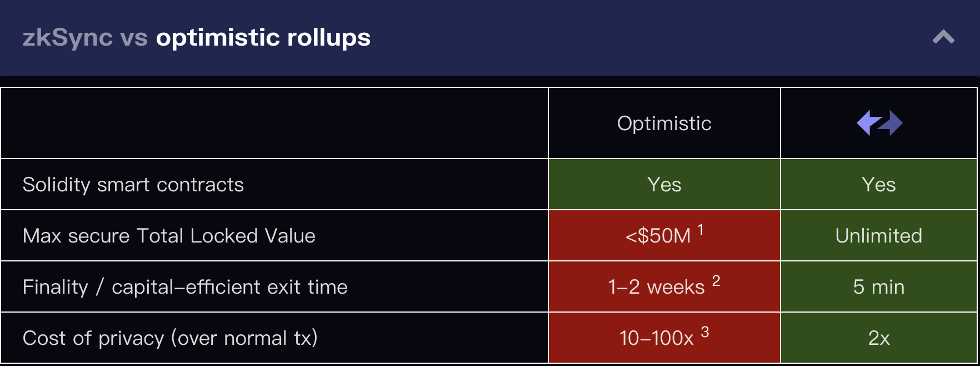Click the green Unlimited cell

[x=878, y=236]
